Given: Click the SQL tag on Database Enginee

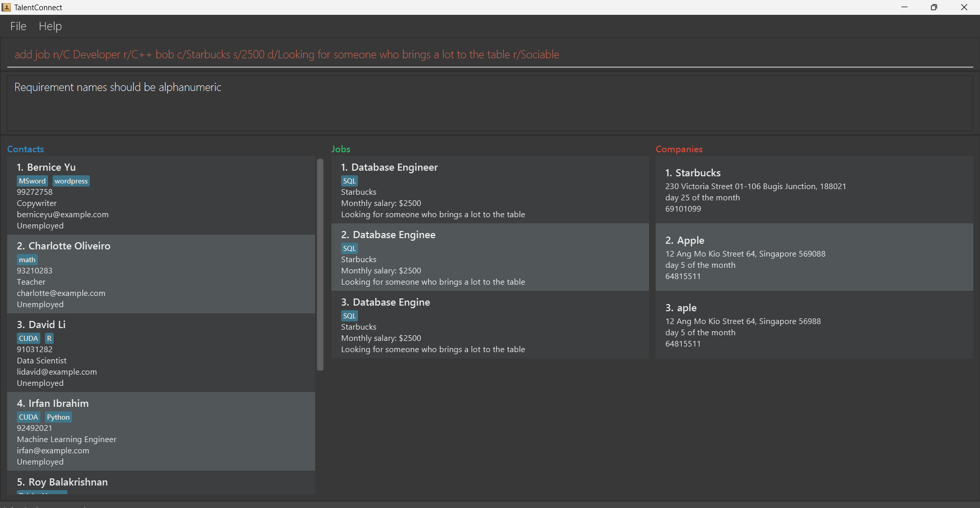Looking at the screenshot, I should [349, 248].
